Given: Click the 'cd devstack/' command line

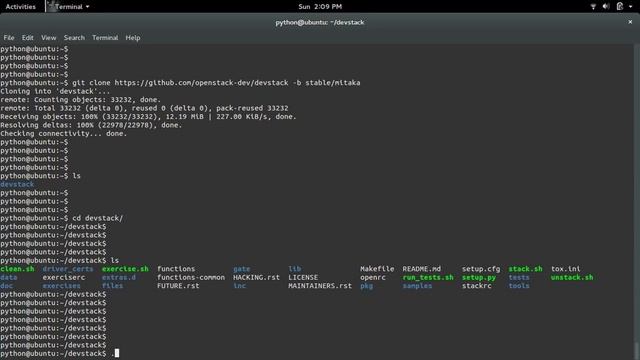Looking at the screenshot, I should [x=61, y=218].
